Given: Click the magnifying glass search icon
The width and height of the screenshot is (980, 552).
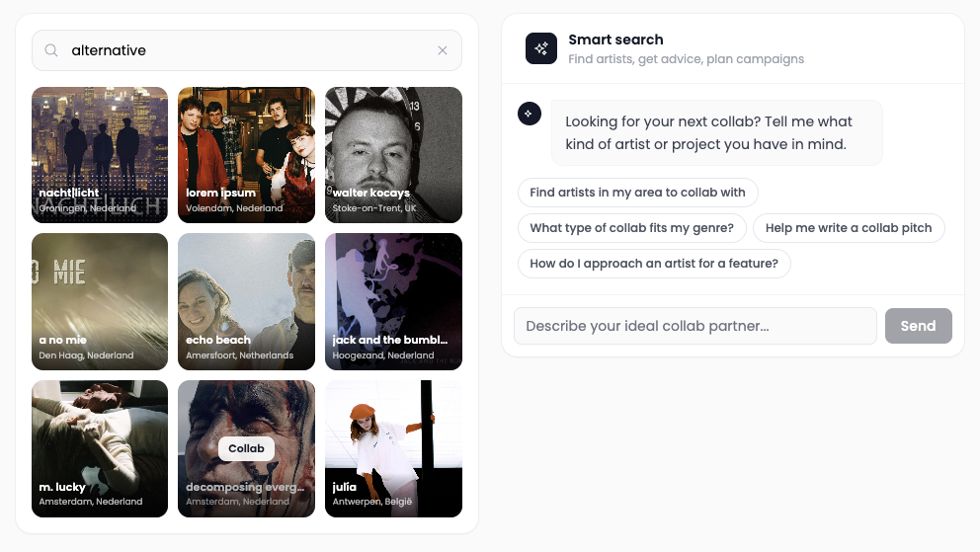Looking at the screenshot, I should pyautogui.click(x=51, y=50).
